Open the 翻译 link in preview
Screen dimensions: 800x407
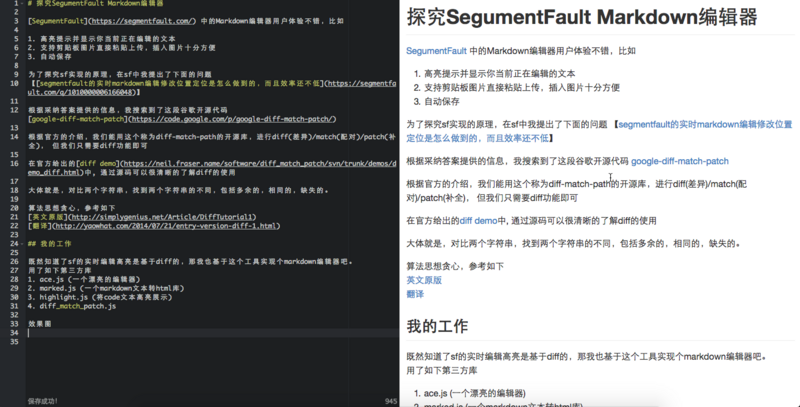(x=415, y=294)
